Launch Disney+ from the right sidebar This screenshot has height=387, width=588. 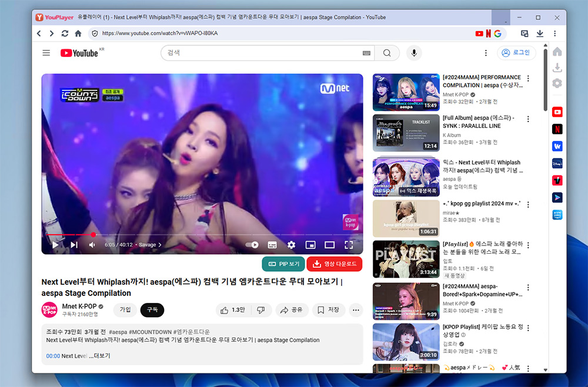(x=557, y=163)
